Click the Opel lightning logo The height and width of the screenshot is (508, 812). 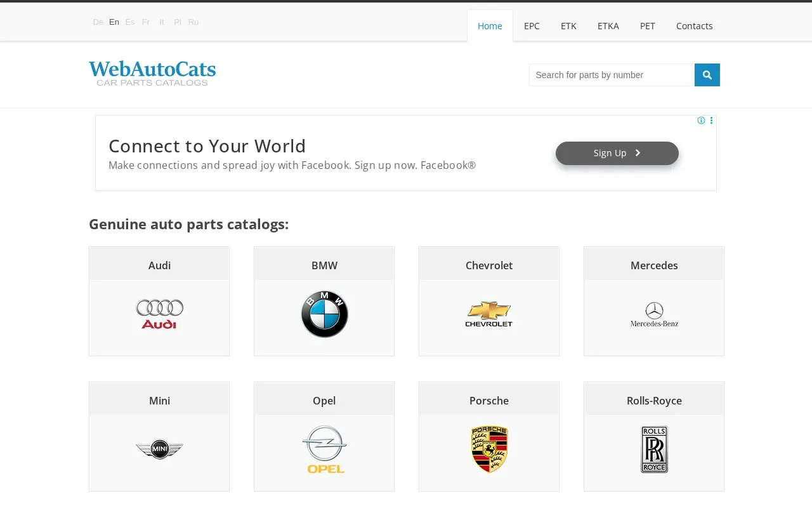(x=324, y=450)
